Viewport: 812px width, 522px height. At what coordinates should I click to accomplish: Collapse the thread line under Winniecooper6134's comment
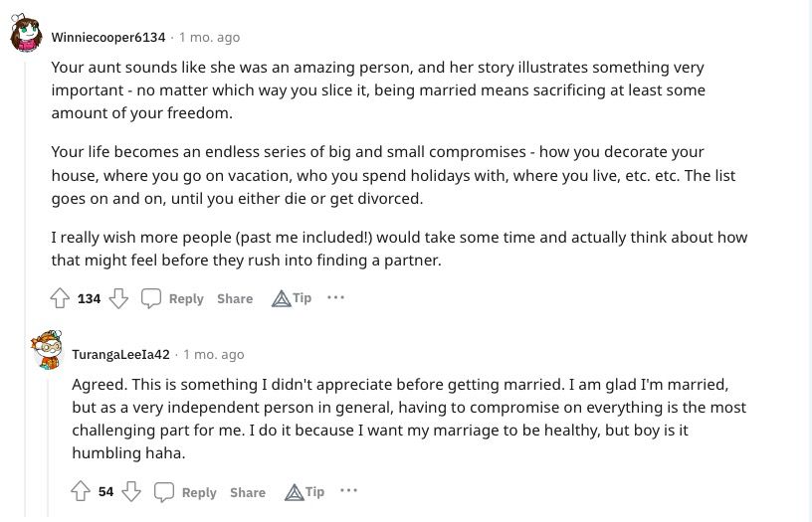click(26, 199)
